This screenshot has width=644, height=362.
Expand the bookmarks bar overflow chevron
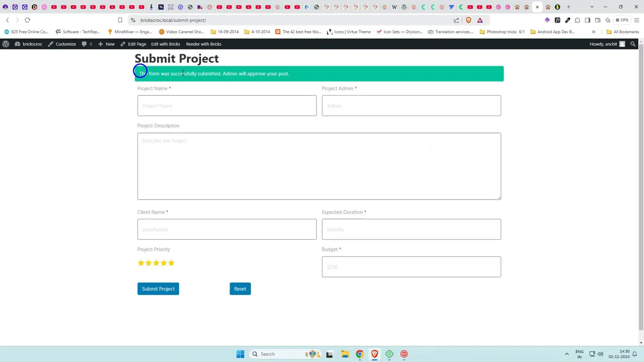[594, 32]
